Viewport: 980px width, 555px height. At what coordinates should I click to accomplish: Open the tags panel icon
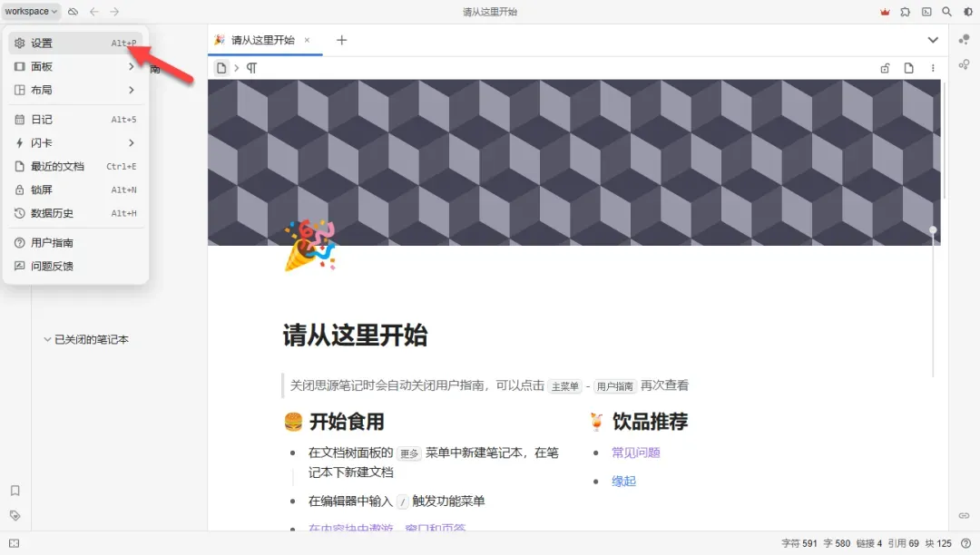(15, 516)
